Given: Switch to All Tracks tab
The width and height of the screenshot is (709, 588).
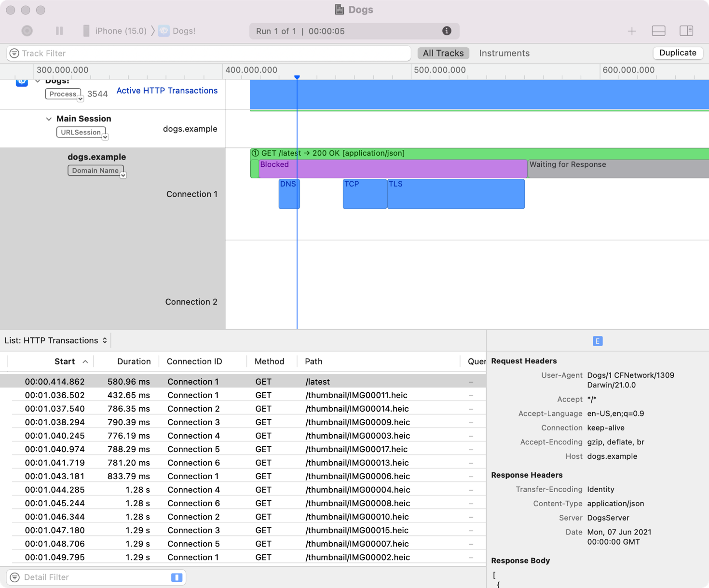Looking at the screenshot, I should (x=443, y=53).
